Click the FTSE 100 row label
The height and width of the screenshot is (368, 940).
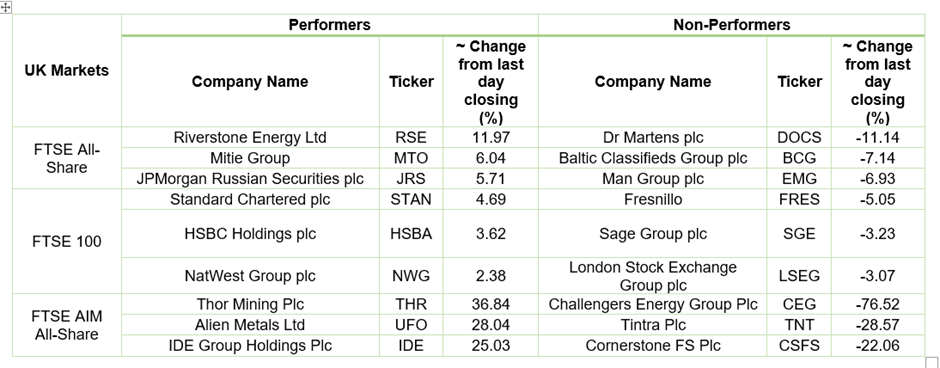coord(67,242)
